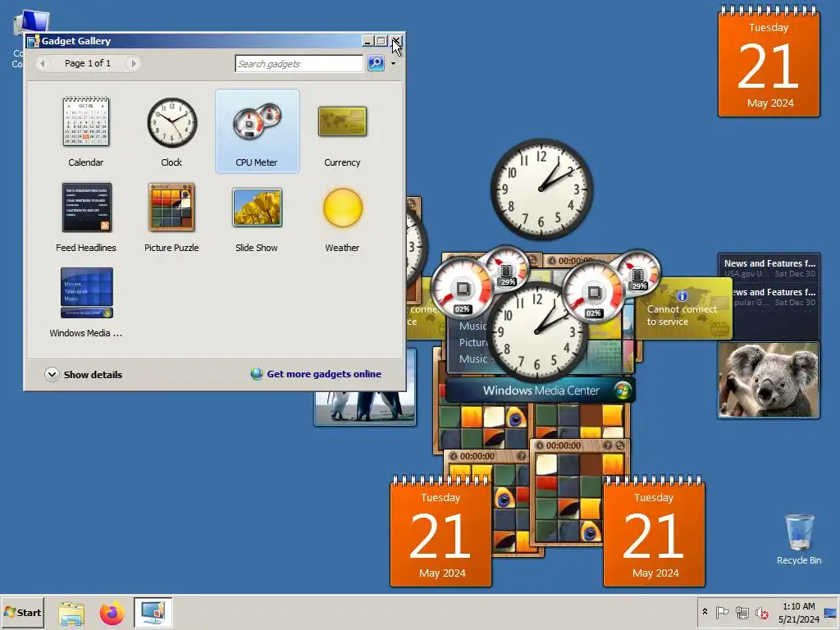The width and height of the screenshot is (840, 630).
Task: Click the koala slide show gadget
Action: [x=769, y=380]
